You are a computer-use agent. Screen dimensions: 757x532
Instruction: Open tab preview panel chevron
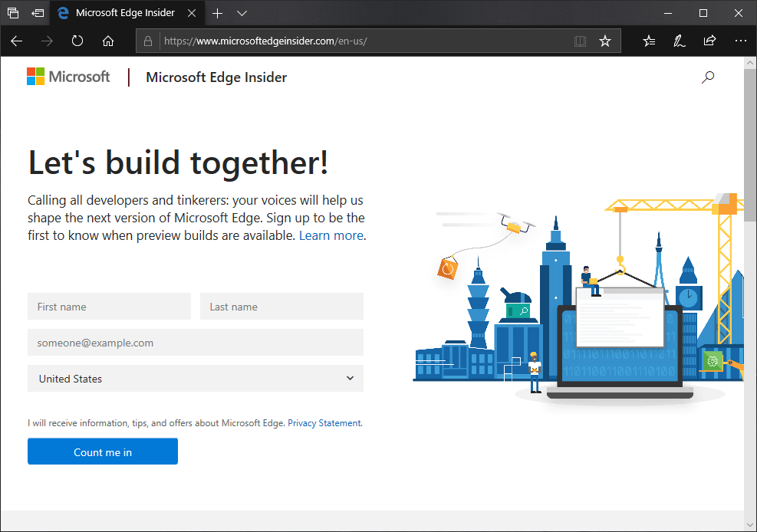click(242, 13)
